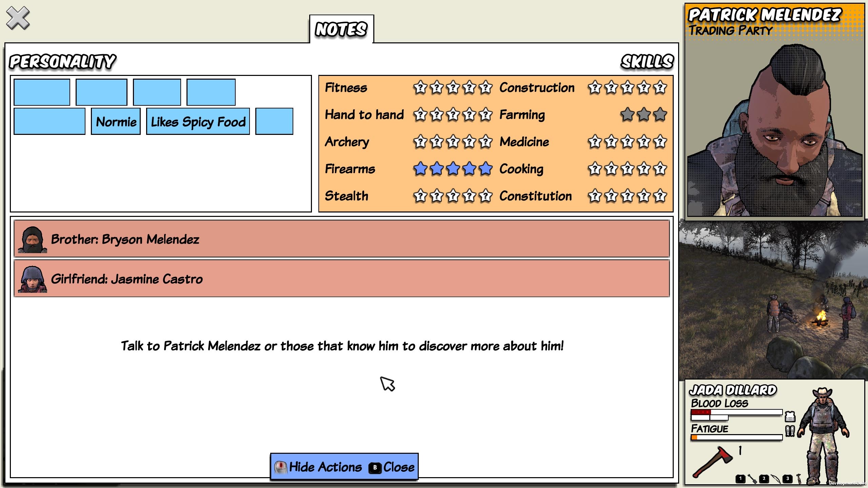Click the Firearms blue star rating

point(453,168)
